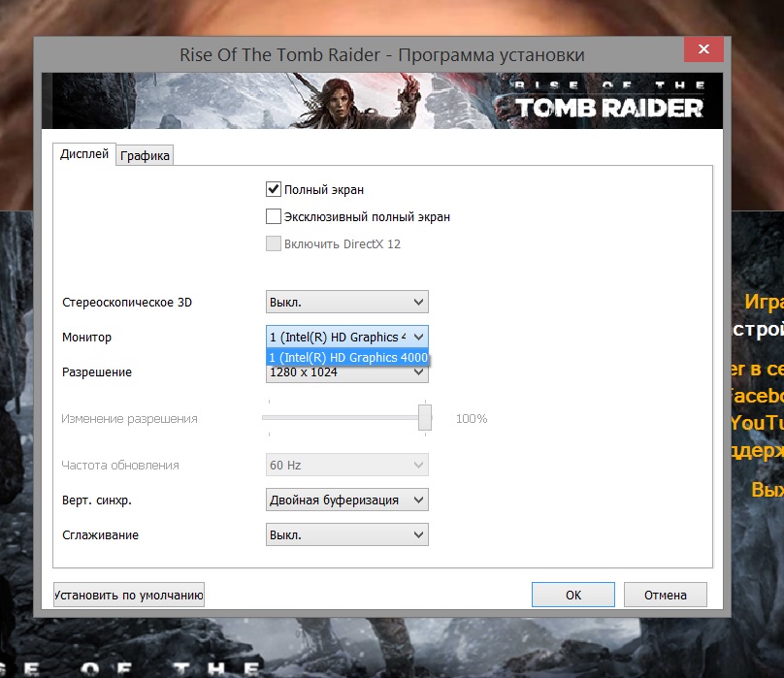Open the Сглаживание dropdown

coord(347,535)
